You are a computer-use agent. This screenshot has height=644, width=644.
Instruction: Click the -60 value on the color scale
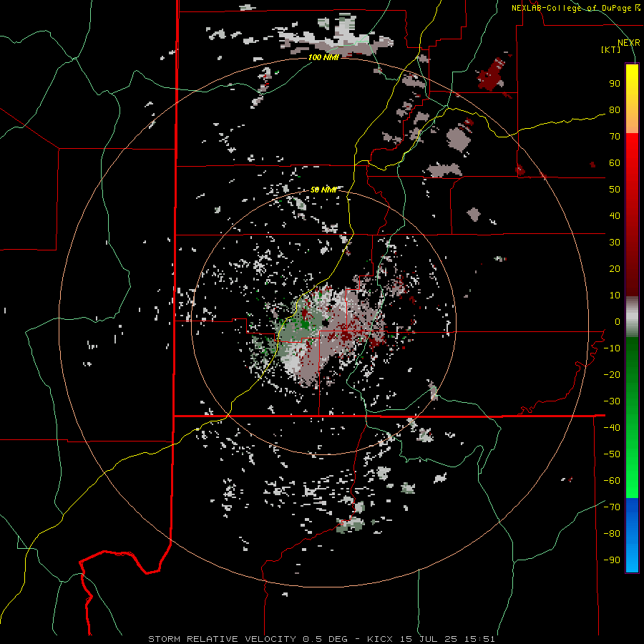(x=612, y=481)
